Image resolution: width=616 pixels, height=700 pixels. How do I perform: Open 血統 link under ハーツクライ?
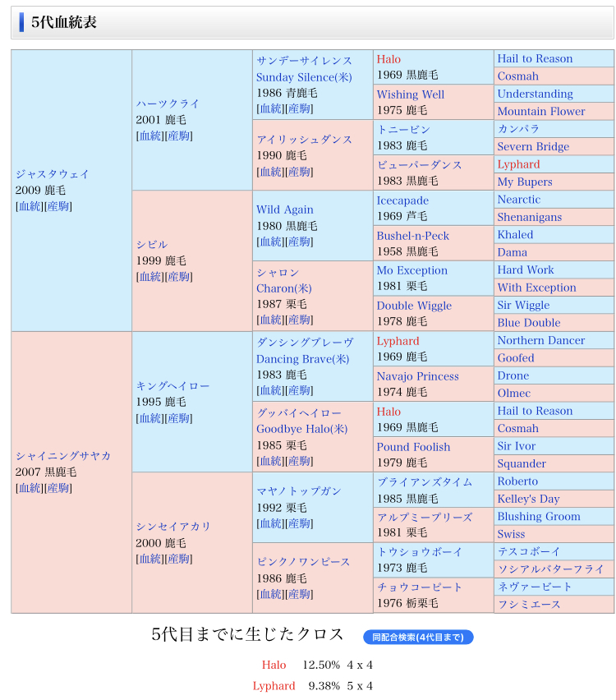click(149, 136)
